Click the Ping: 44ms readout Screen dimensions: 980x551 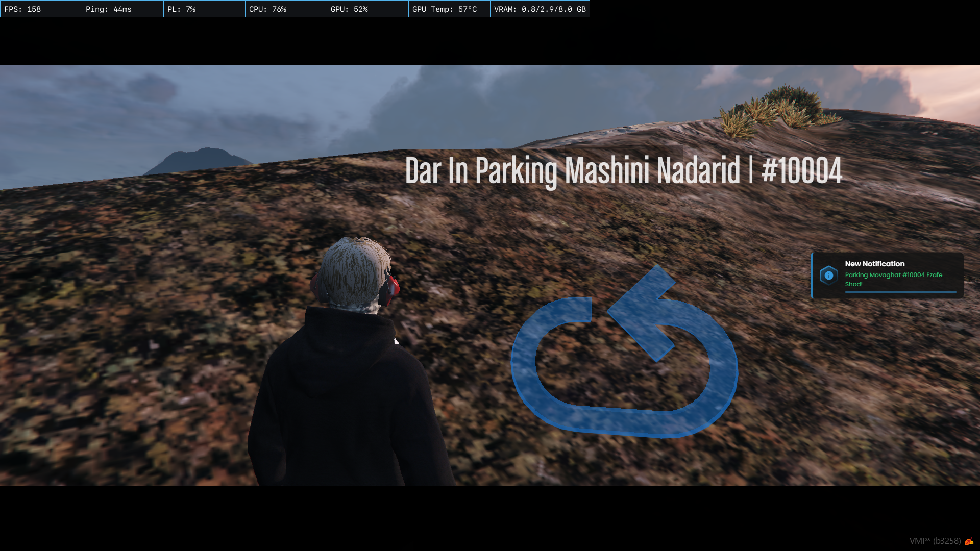coord(122,9)
